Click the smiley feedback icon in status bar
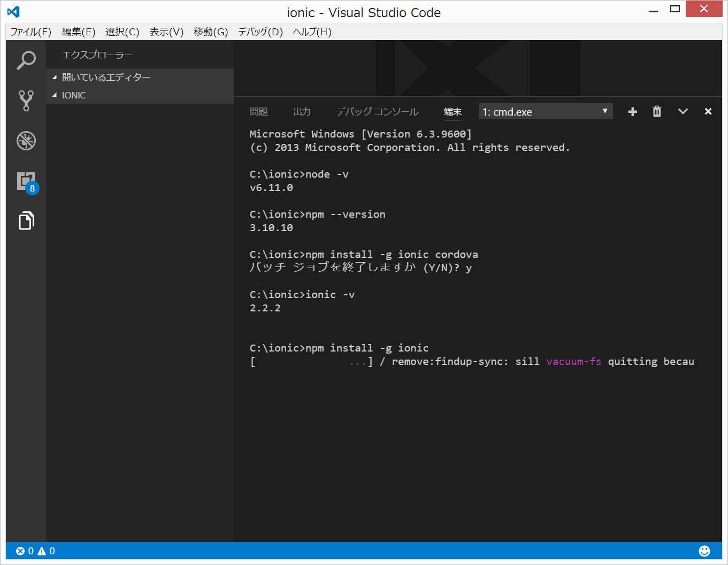The width and height of the screenshot is (728, 565). 704,551
